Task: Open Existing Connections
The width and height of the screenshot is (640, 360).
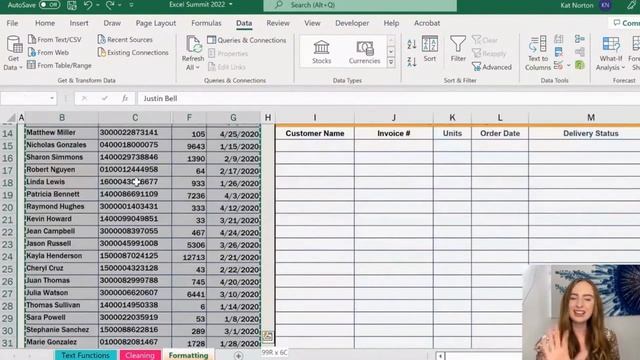Action: click(133, 53)
